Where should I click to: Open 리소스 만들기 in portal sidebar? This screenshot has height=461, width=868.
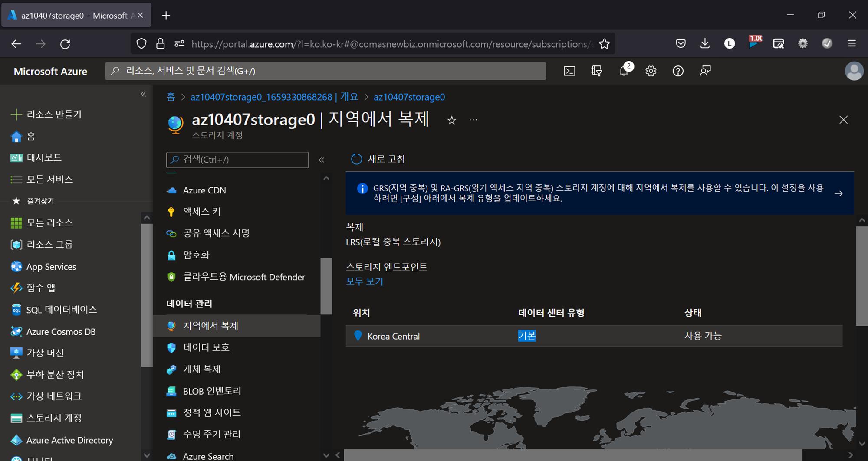[x=46, y=114]
